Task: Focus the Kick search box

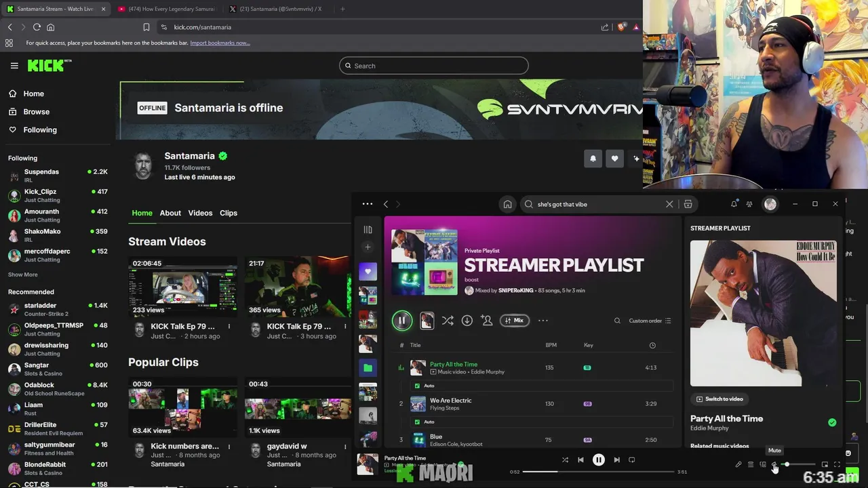Action: (x=434, y=66)
